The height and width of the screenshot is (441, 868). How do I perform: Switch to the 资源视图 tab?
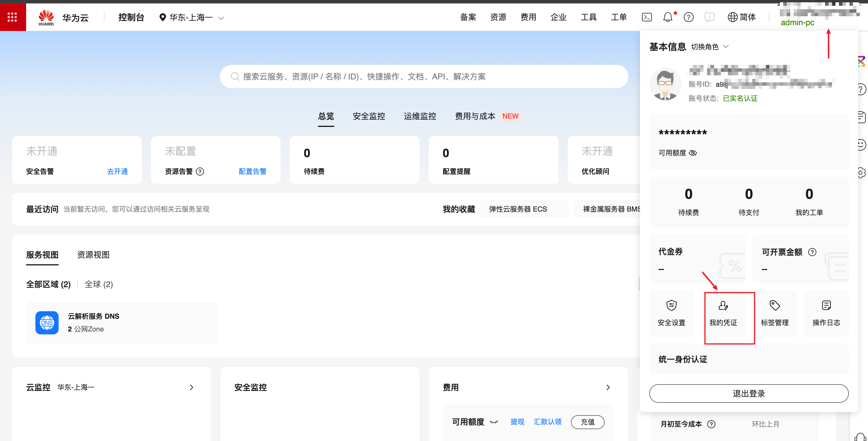[93, 255]
